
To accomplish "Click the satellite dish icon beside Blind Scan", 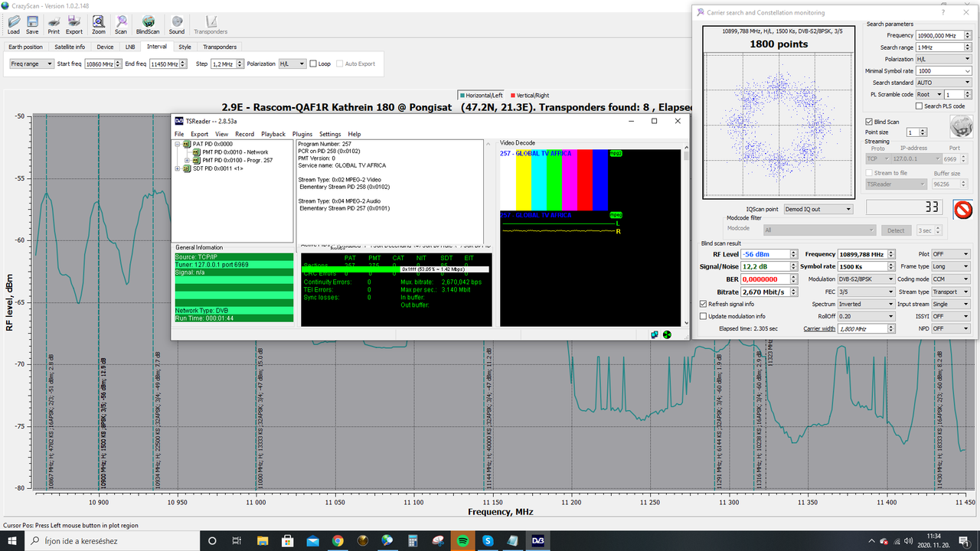I will 961,126.
